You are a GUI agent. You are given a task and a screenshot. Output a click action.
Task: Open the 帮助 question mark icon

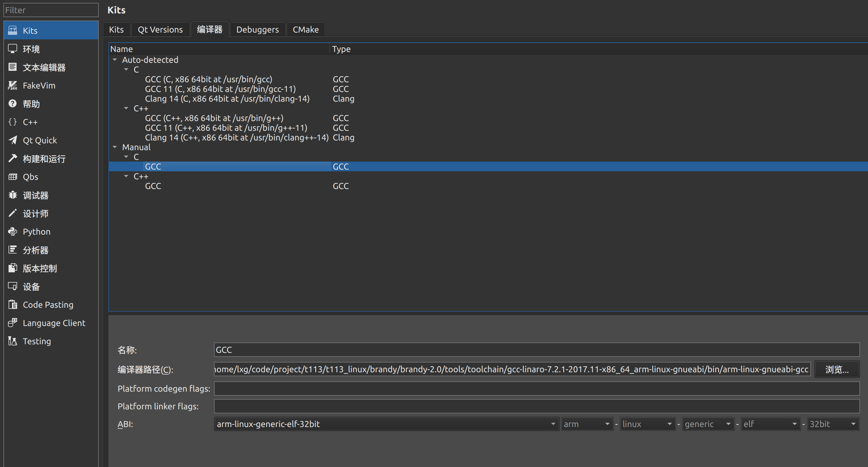(x=13, y=104)
